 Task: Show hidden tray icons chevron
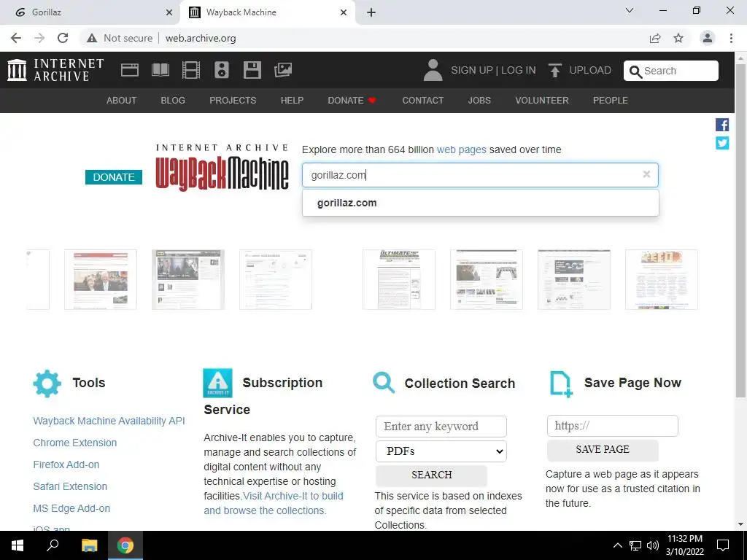[x=617, y=545]
